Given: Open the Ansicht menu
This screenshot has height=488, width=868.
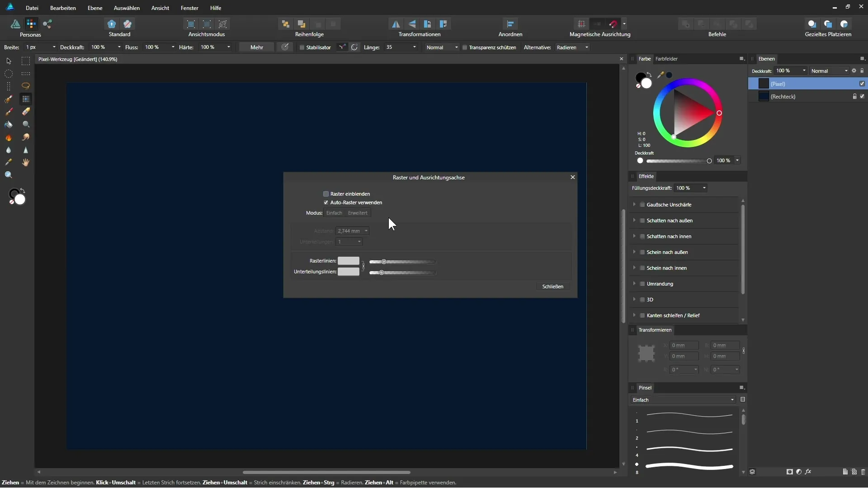Looking at the screenshot, I should coord(160,8).
